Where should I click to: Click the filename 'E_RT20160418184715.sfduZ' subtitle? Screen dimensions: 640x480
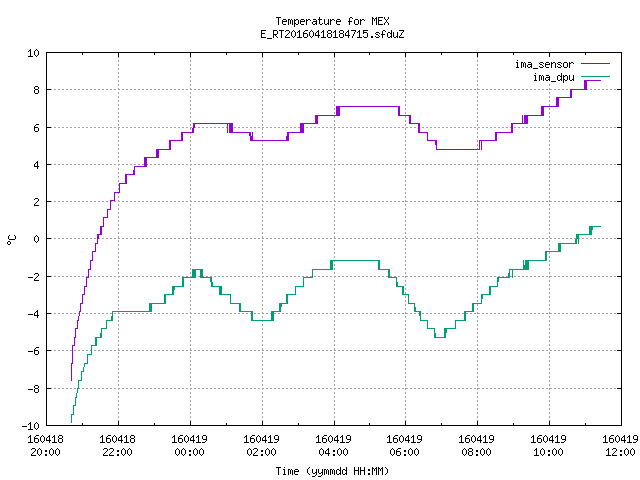point(332,34)
